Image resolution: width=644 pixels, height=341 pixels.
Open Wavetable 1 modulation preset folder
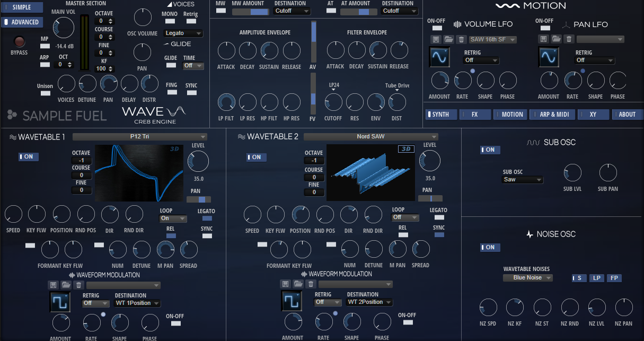coord(66,285)
